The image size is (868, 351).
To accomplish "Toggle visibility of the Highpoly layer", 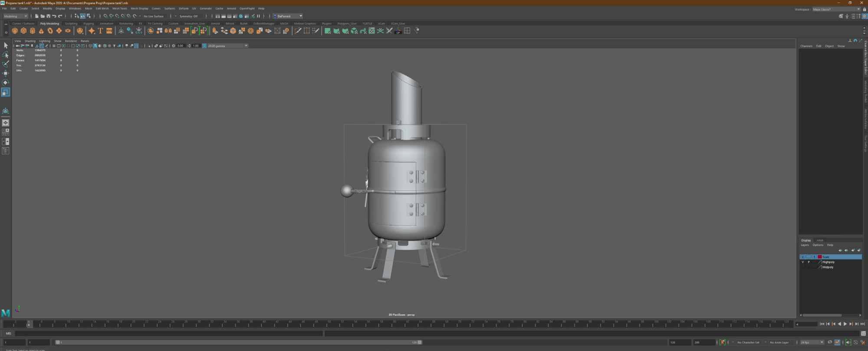I will pos(802,262).
